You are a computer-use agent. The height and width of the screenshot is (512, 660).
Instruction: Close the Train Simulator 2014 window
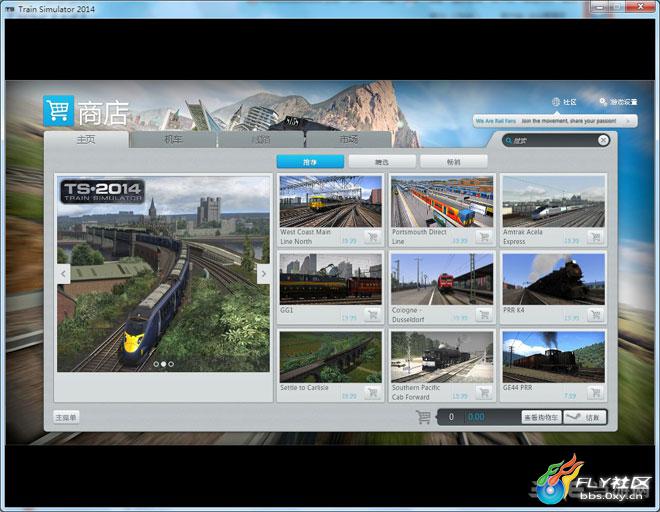tap(640, 7)
